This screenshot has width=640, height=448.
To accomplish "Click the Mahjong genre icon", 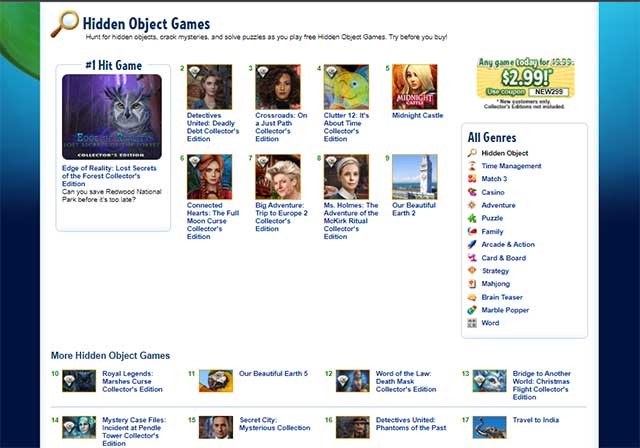I will click(472, 284).
